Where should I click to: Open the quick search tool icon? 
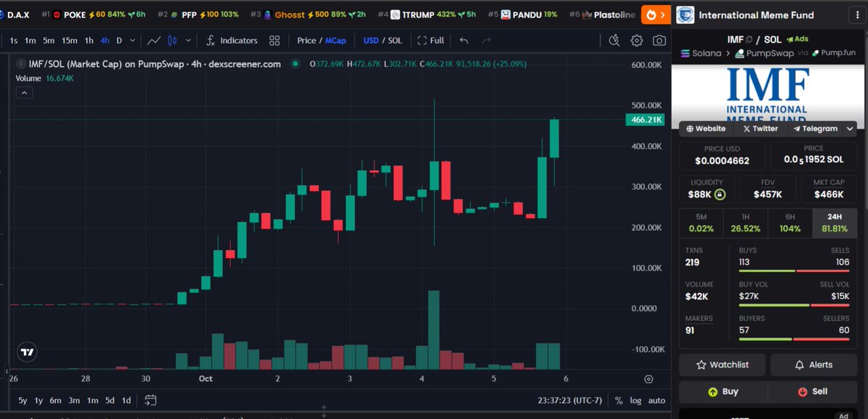pyautogui.click(x=614, y=41)
